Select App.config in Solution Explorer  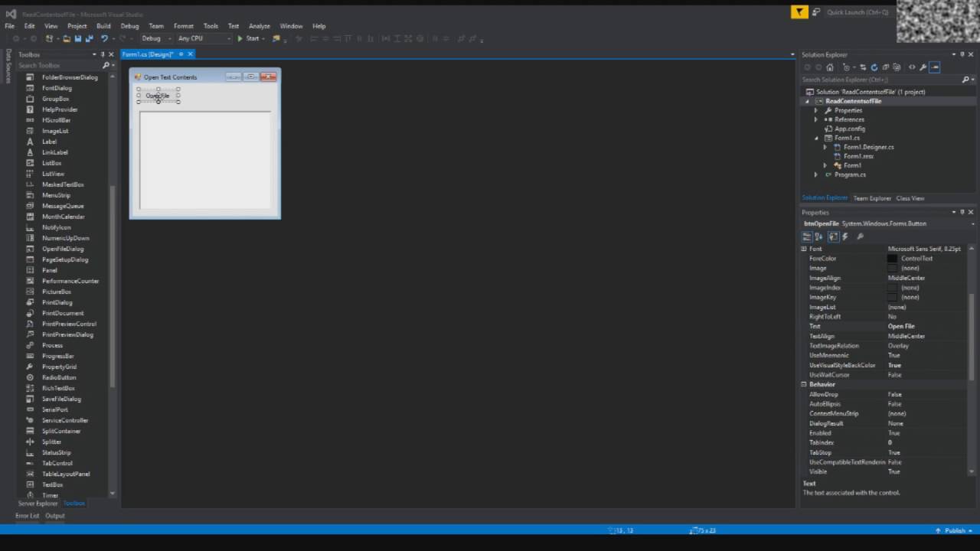[x=849, y=129]
